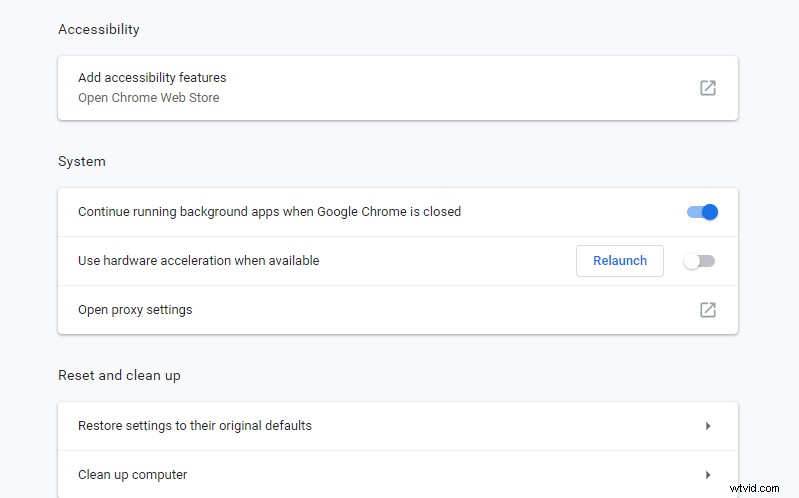Click the Relaunch button

pyautogui.click(x=620, y=260)
